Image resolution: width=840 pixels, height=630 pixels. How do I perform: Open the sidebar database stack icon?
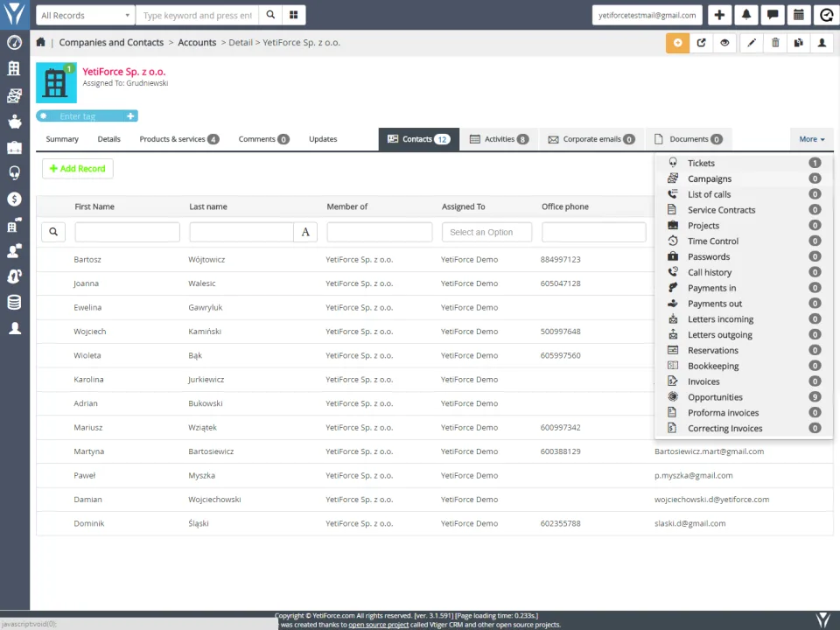[15, 302]
